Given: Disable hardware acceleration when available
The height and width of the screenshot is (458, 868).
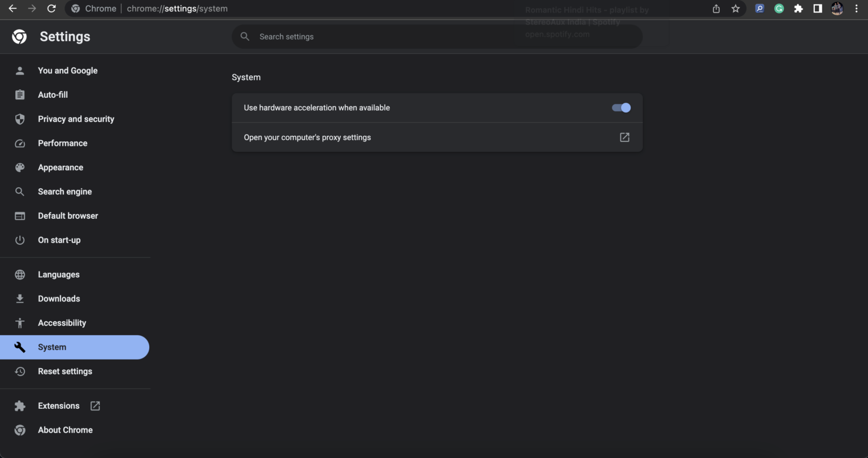Looking at the screenshot, I should pos(620,107).
